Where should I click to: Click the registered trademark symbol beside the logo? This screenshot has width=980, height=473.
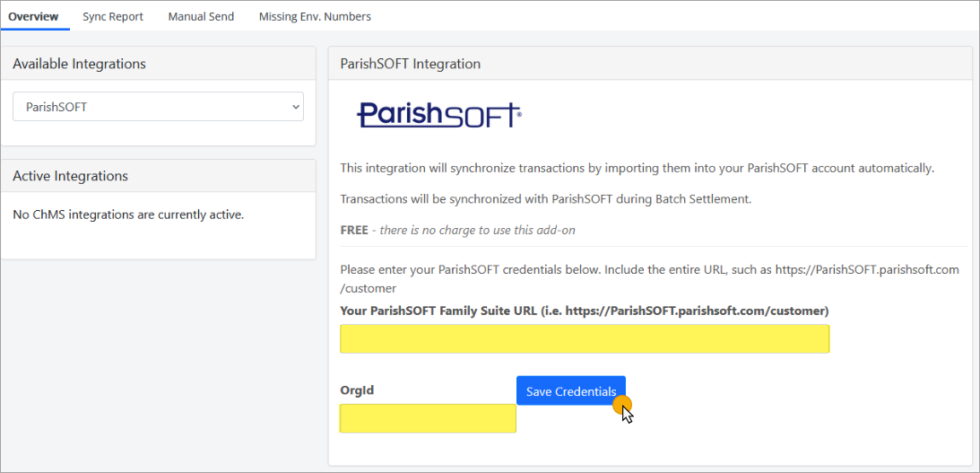click(x=519, y=114)
